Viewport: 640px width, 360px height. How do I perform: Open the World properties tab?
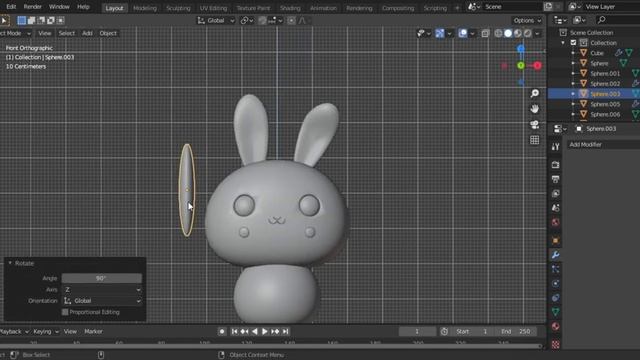[556, 222]
